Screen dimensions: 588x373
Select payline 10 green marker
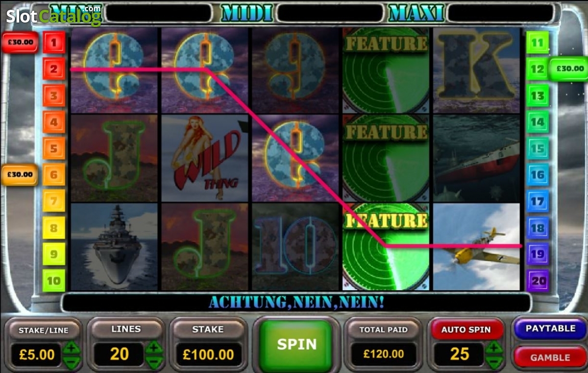[x=53, y=280]
